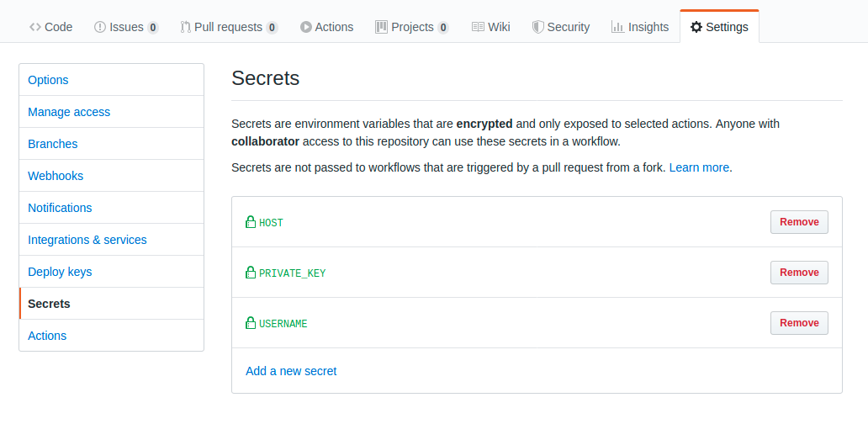
Task: Remove the USERNAME secret
Action: (x=799, y=323)
